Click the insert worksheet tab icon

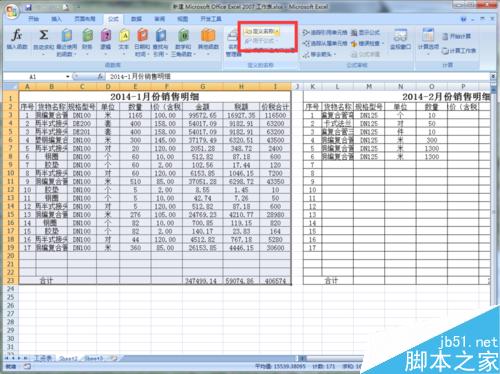coord(114,358)
